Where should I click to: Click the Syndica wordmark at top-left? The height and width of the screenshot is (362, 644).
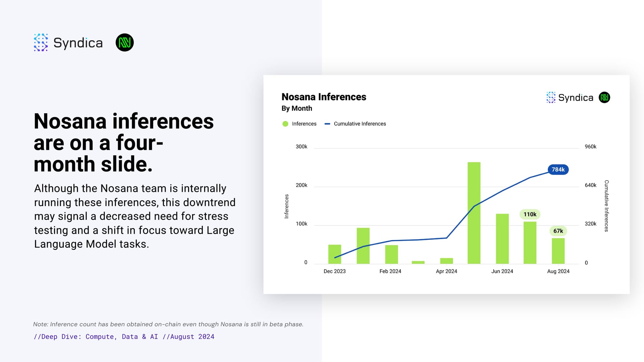[x=78, y=43]
